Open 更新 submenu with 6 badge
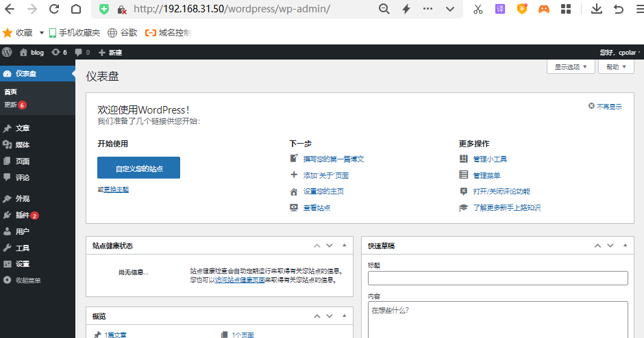The height and width of the screenshot is (338, 644). click(15, 105)
